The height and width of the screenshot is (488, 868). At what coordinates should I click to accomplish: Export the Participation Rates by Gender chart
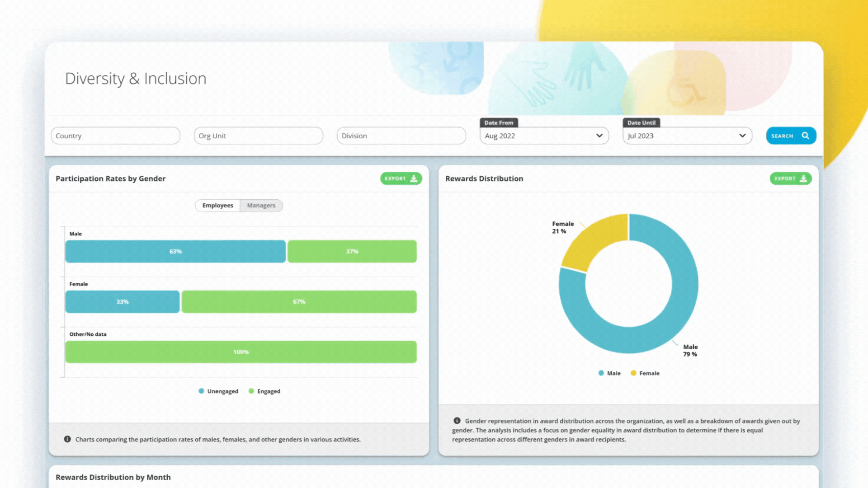pos(401,178)
